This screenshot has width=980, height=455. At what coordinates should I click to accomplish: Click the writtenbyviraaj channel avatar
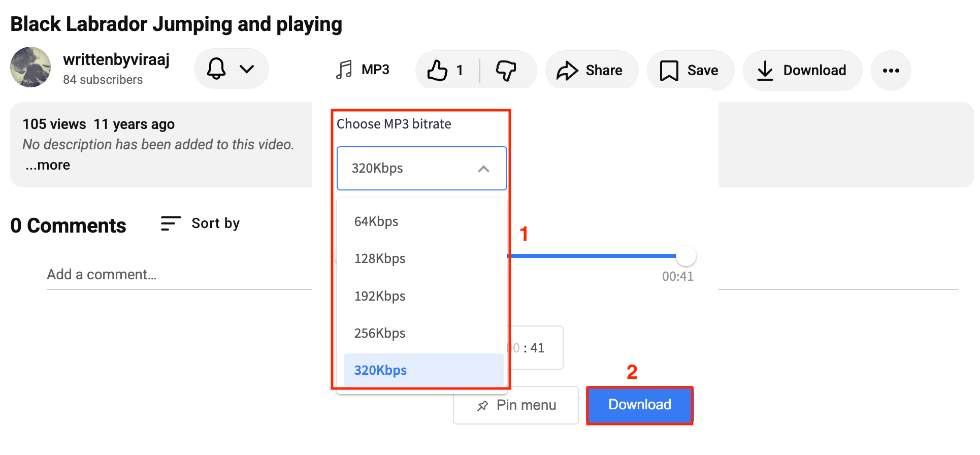click(x=30, y=67)
